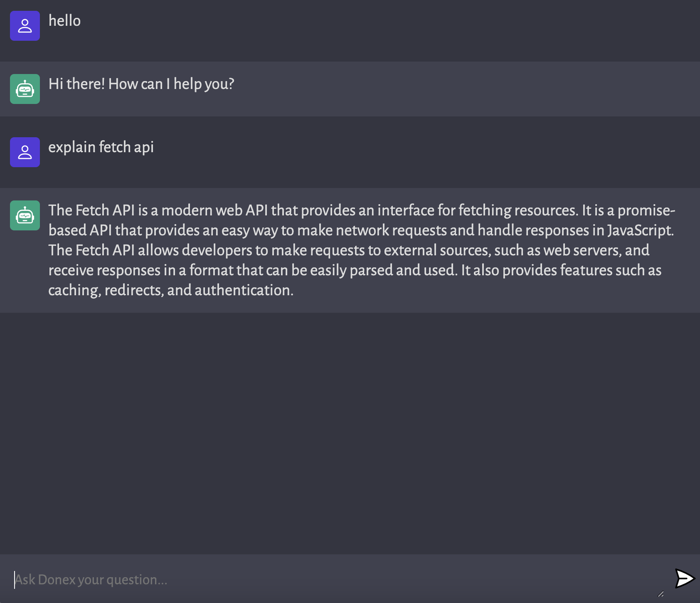The width and height of the screenshot is (700, 603).
Task: Click the bot avatar beside the Fetch API explanation
Action: tap(25, 215)
